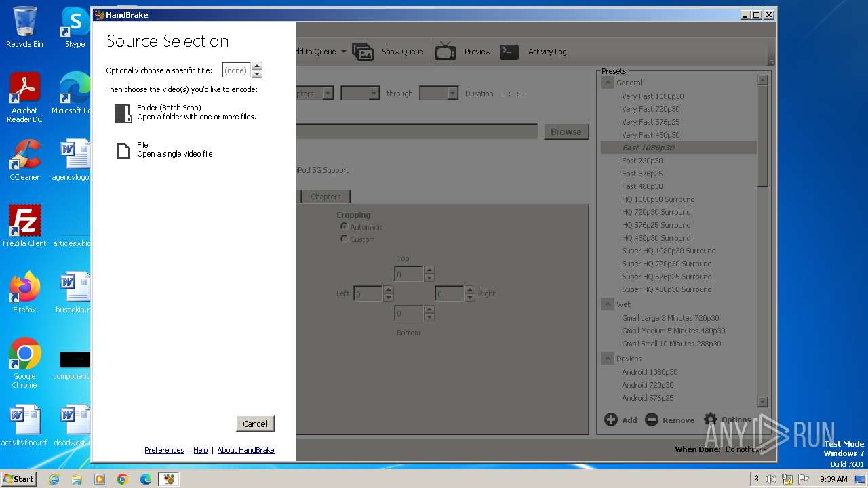Click the Remove preset minus icon
The image size is (868, 488).
point(652,420)
